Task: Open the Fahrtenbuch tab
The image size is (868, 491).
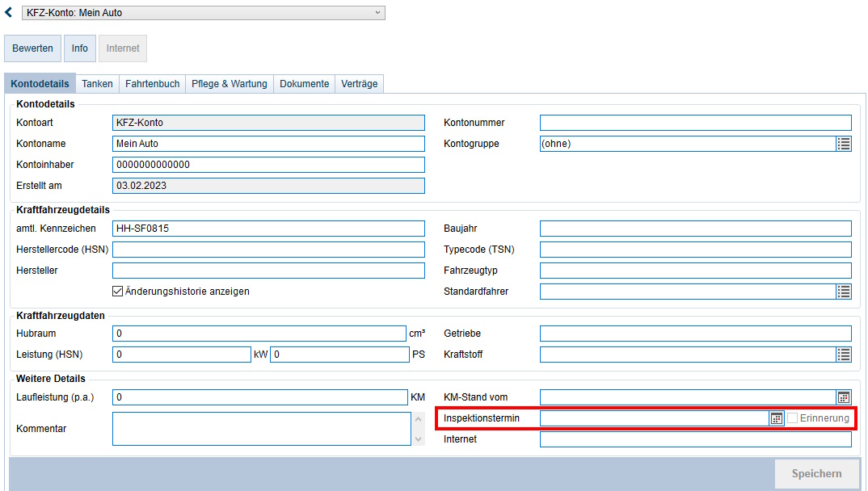Action: coord(152,83)
